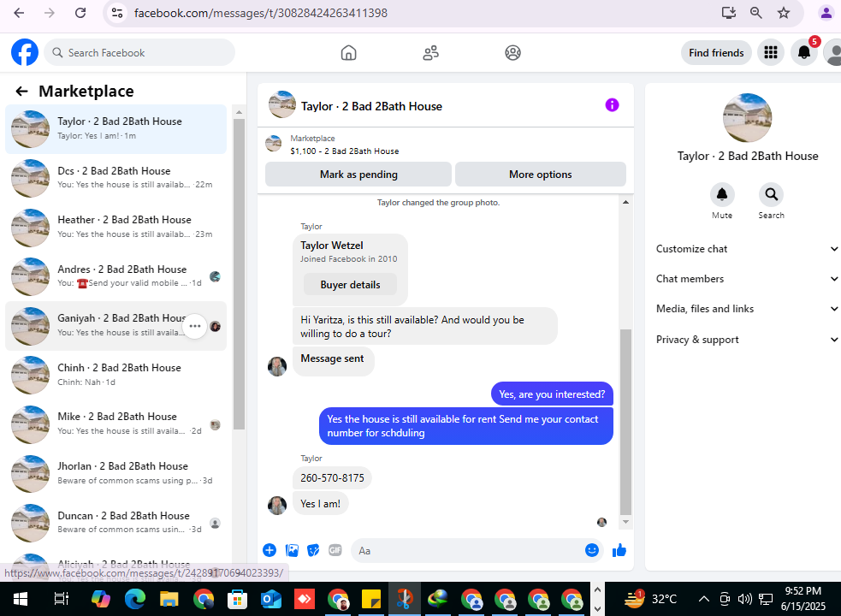
Task: Open the Windows Start menu
Action: click(21, 599)
